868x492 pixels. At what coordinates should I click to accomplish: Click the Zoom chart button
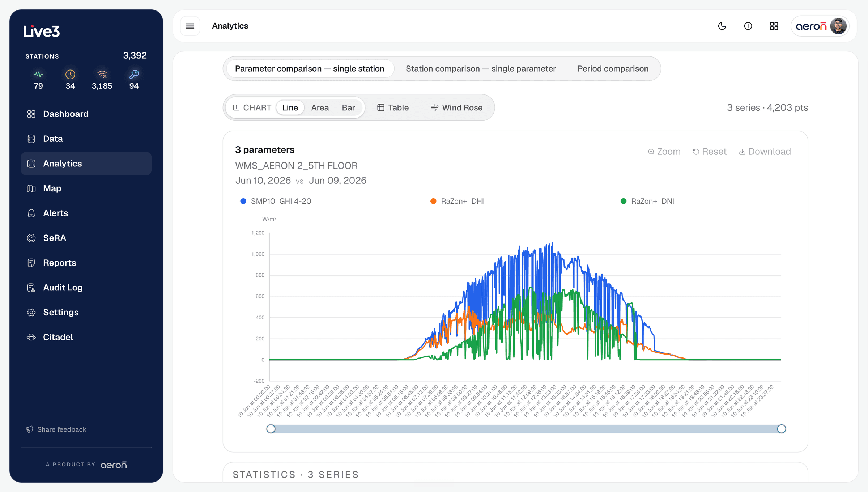[664, 152]
